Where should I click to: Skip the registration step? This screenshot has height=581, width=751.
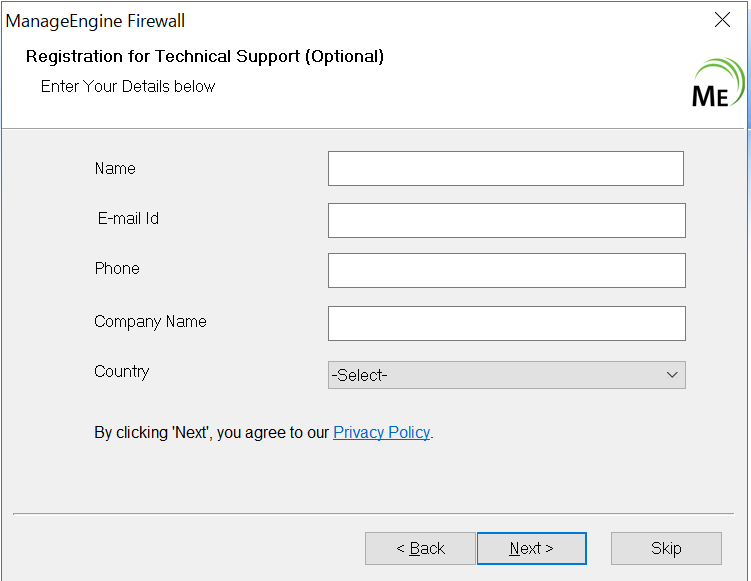point(666,548)
